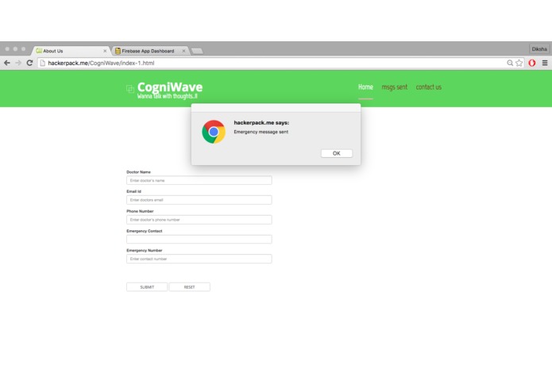552x392 pixels.
Task: Select the Emergency Number input field
Action: [x=199, y=259]
